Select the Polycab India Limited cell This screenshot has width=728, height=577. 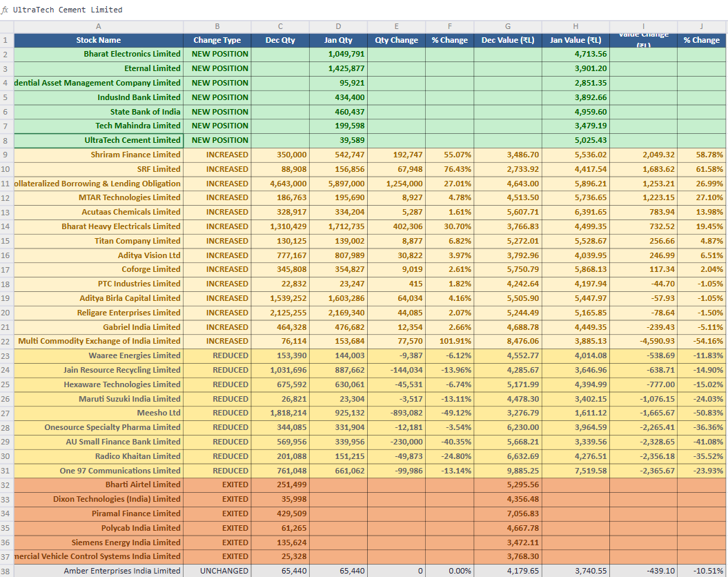[99, 528]
